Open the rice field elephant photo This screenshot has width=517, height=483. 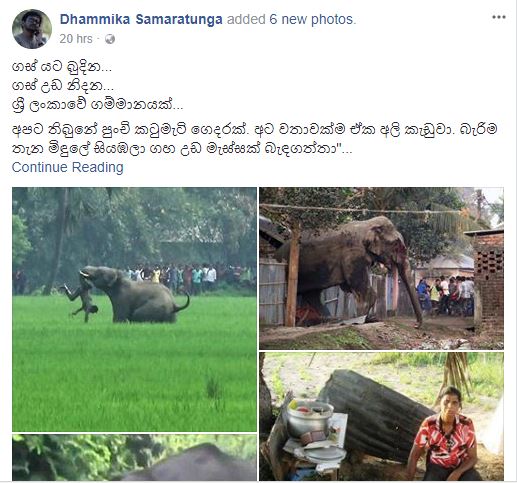134,309
